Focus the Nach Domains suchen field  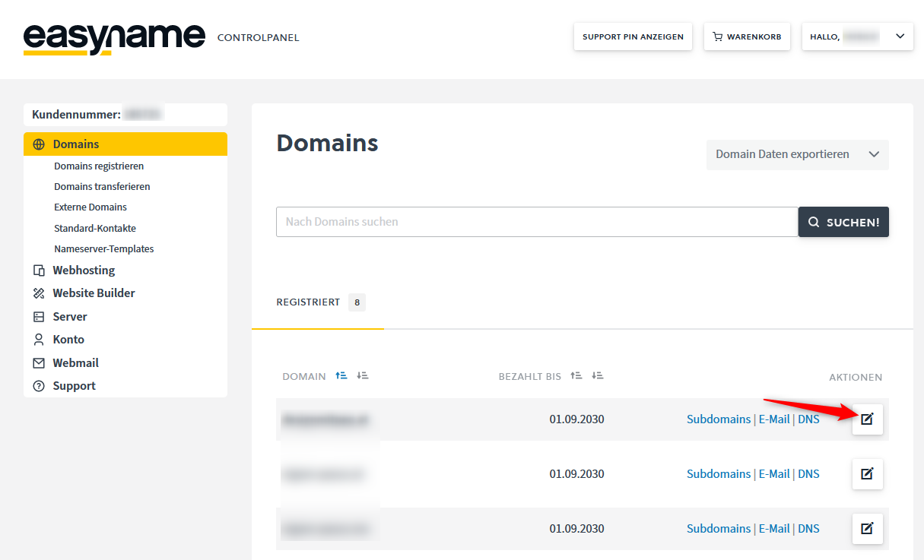537,222
